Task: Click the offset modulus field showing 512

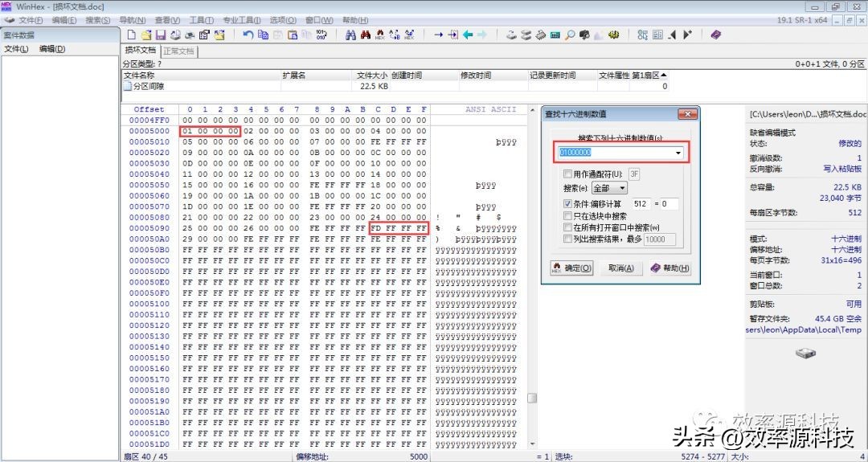Action: pos(641,204)
